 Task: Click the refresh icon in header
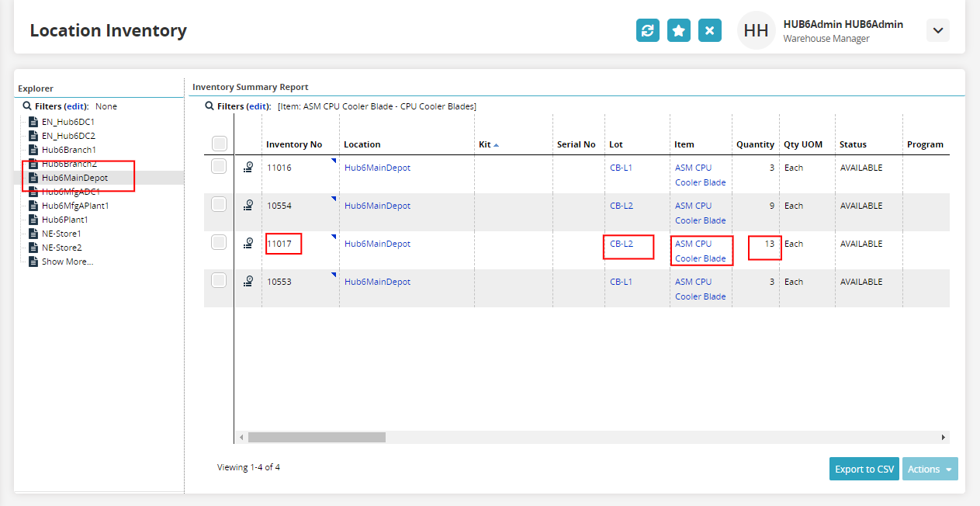[648, 31]
